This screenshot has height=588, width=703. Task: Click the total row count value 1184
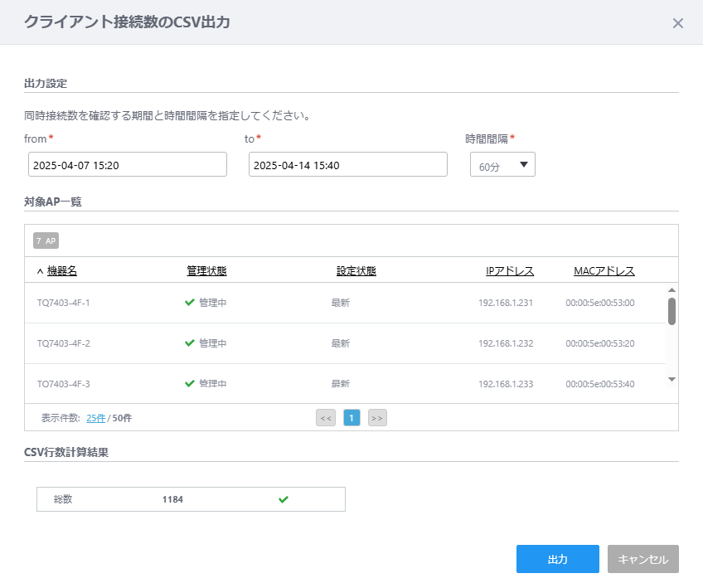[172, 499]
